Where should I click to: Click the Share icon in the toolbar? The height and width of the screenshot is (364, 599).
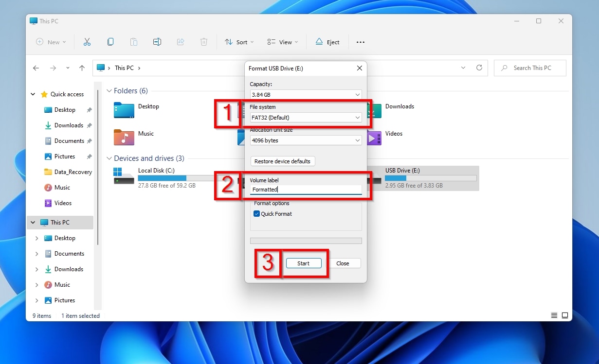[181, 42]
